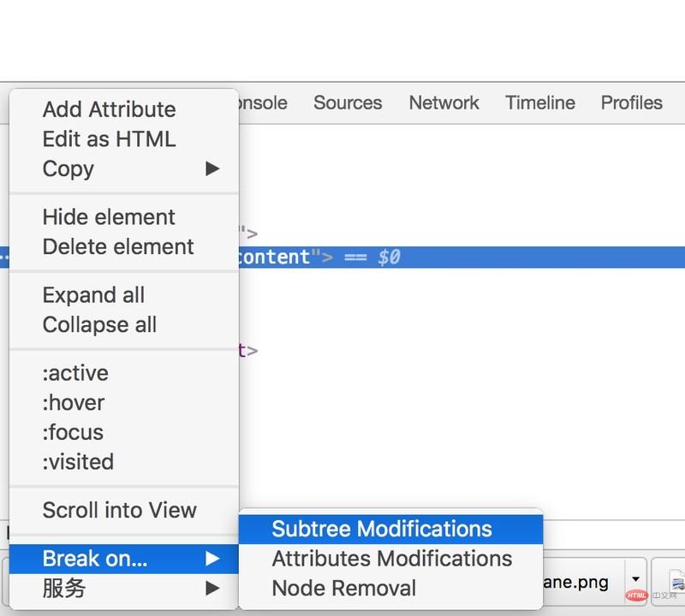Choose Scroll into View
The image size is (685, 616).
pyautogui.click(x=124, y=511)
